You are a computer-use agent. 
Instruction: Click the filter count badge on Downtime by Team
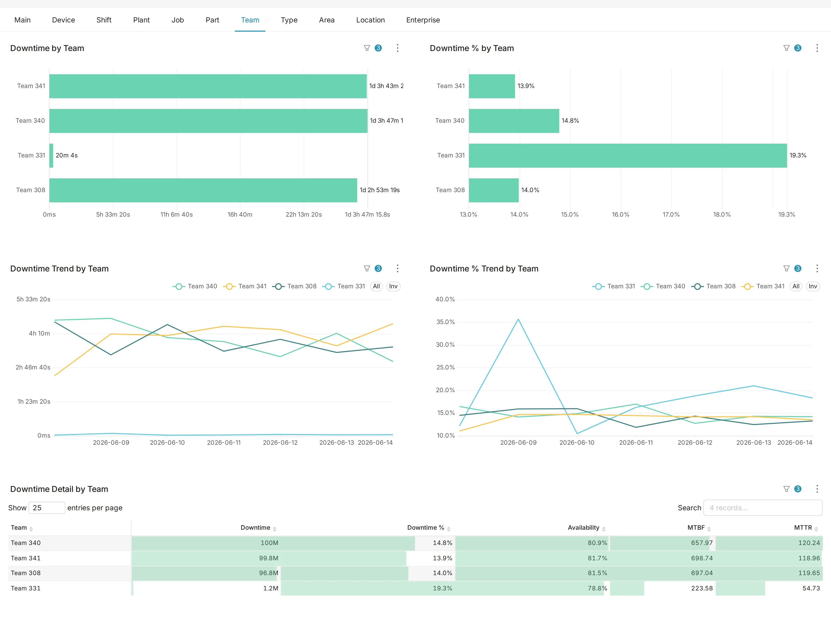click(378, 48)
